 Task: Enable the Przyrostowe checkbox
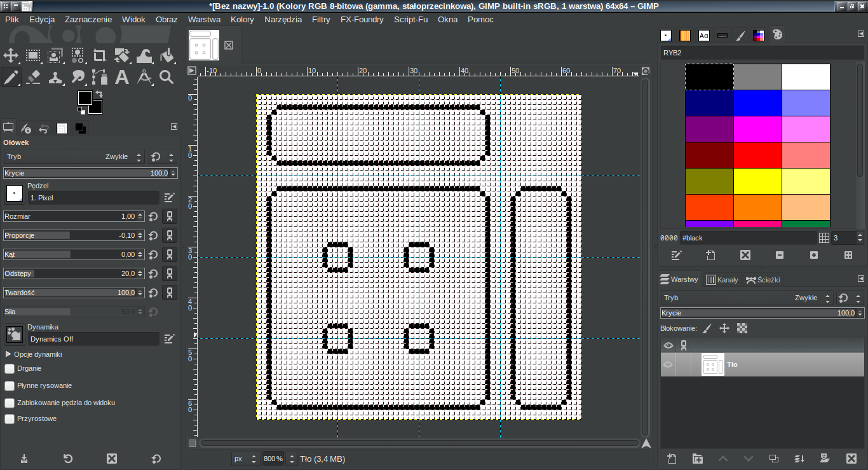(x=10, y=419)
